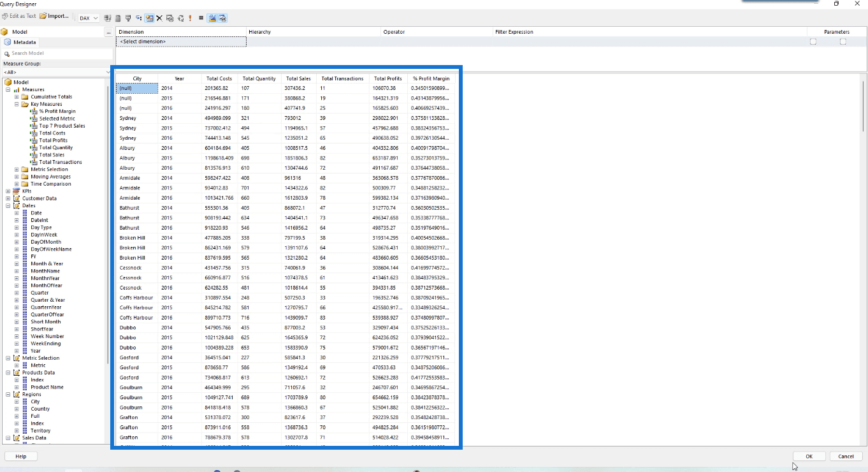
Task: Click the Import... button
Action: pos(54,16)
